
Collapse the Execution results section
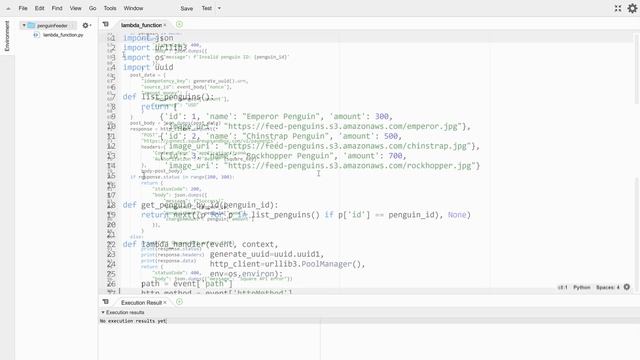point(103,312)
